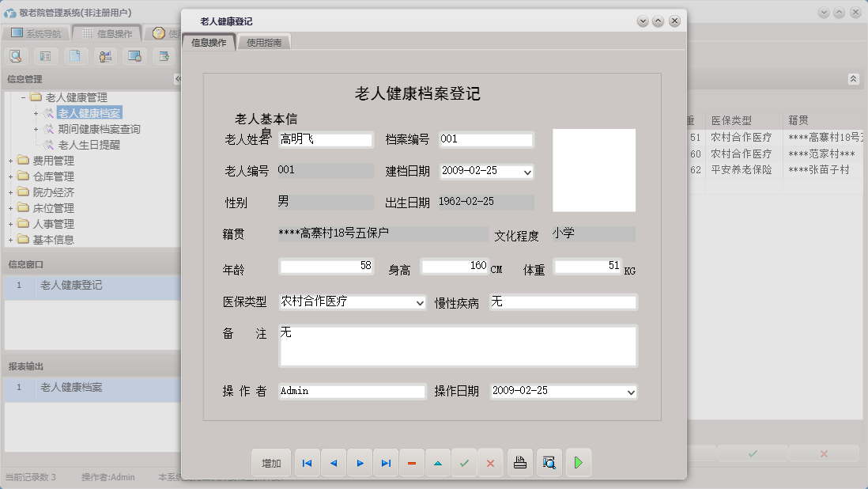Run the record action with green play icon

click(x=578, y=463)
